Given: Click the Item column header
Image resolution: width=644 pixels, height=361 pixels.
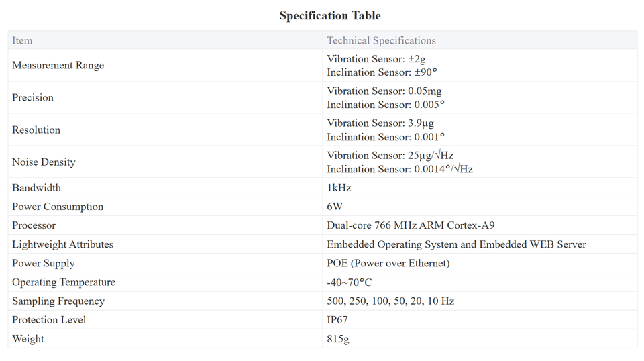Looking at the screenshot, I should [x=22, y=40].
